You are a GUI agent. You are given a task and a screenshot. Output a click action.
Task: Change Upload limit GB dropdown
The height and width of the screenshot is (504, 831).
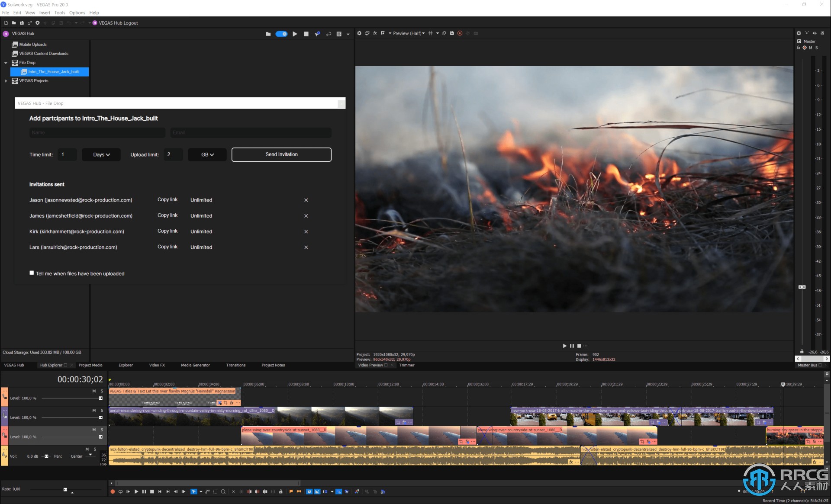[206, 154]
